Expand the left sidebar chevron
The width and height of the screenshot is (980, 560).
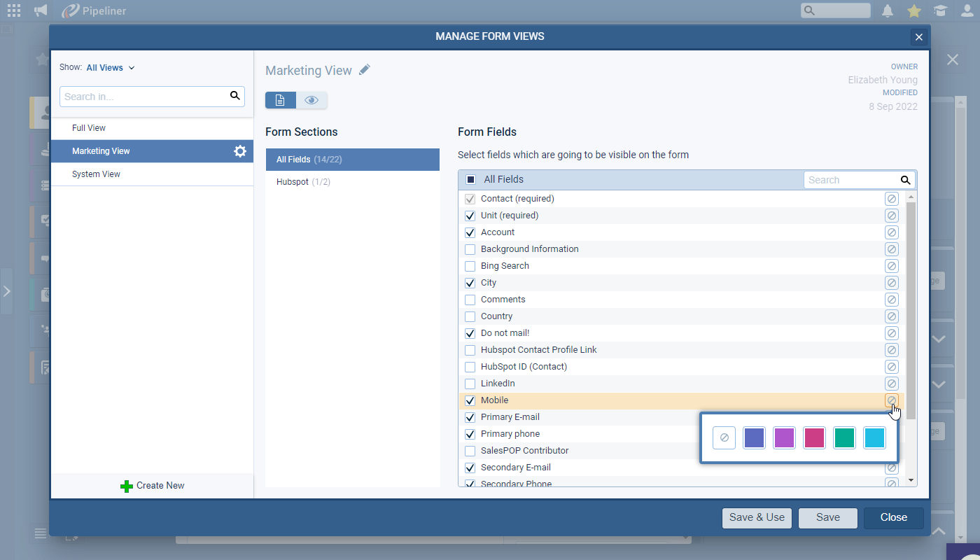point(6,290)
